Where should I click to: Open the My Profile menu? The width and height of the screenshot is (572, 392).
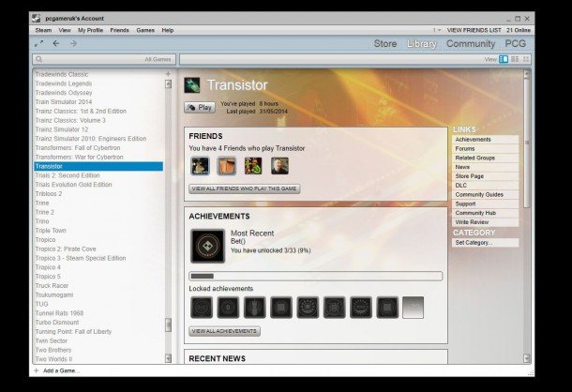(90, 30)
